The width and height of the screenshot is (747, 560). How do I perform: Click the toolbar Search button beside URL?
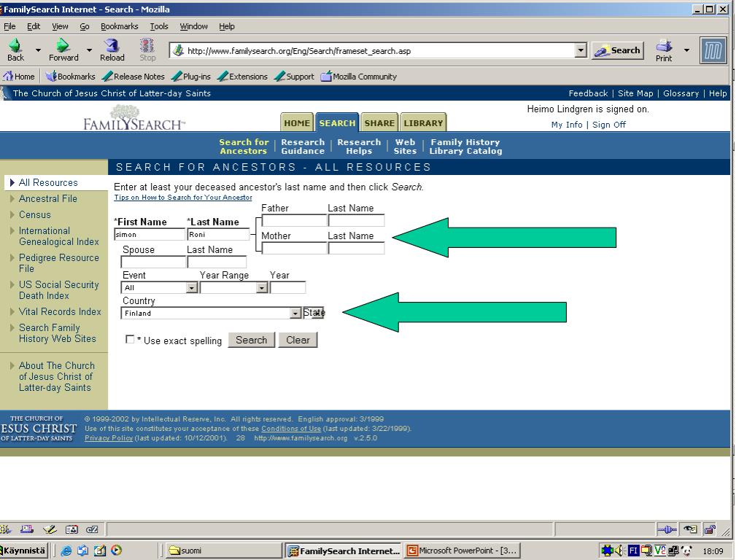click(617, 50)
